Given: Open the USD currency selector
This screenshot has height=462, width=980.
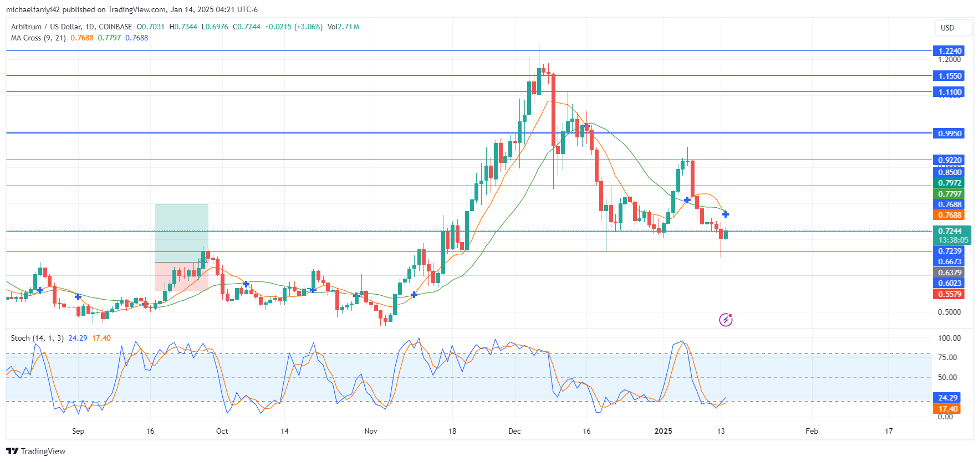Looking at the screenshot, I should (953, 28).
